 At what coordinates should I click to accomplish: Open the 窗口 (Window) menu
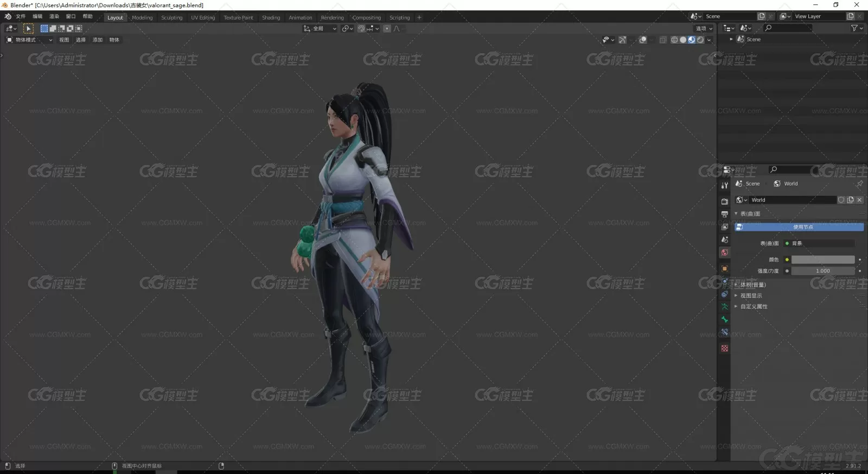(71, 16)
